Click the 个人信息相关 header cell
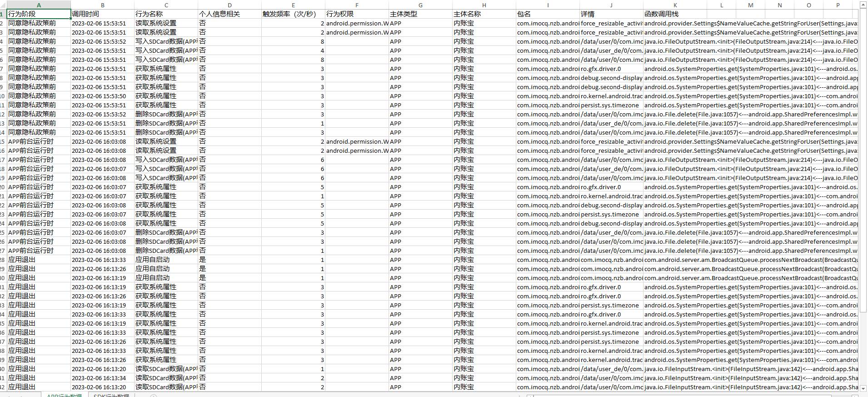This screenshot has height=397, width=868. tap(230, 14)
